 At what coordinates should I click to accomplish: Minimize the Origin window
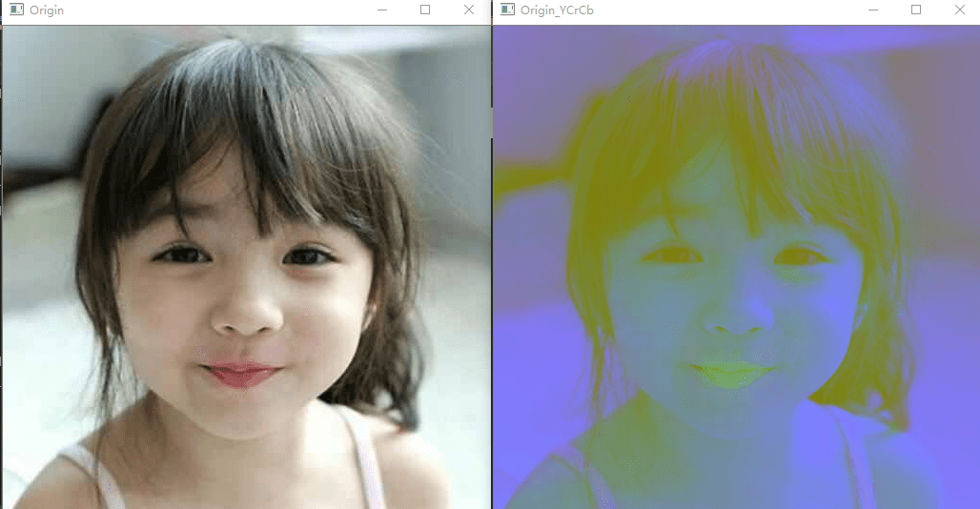tap(382, 10)
